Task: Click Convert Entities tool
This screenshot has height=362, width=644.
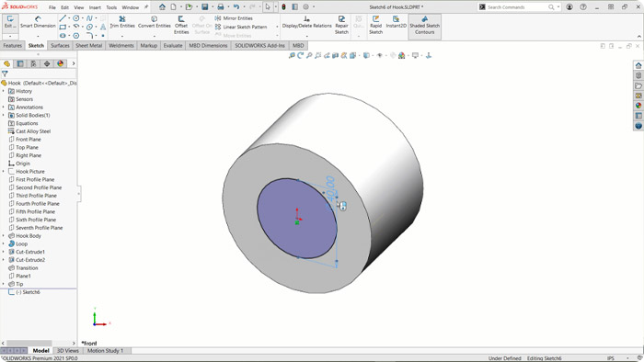Action: click(154, 22)
